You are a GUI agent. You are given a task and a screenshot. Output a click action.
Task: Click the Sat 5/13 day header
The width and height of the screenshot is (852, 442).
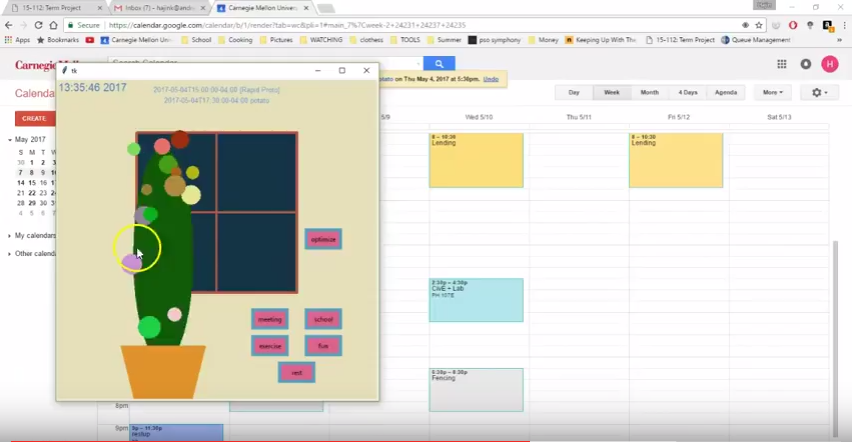point(779,117)
